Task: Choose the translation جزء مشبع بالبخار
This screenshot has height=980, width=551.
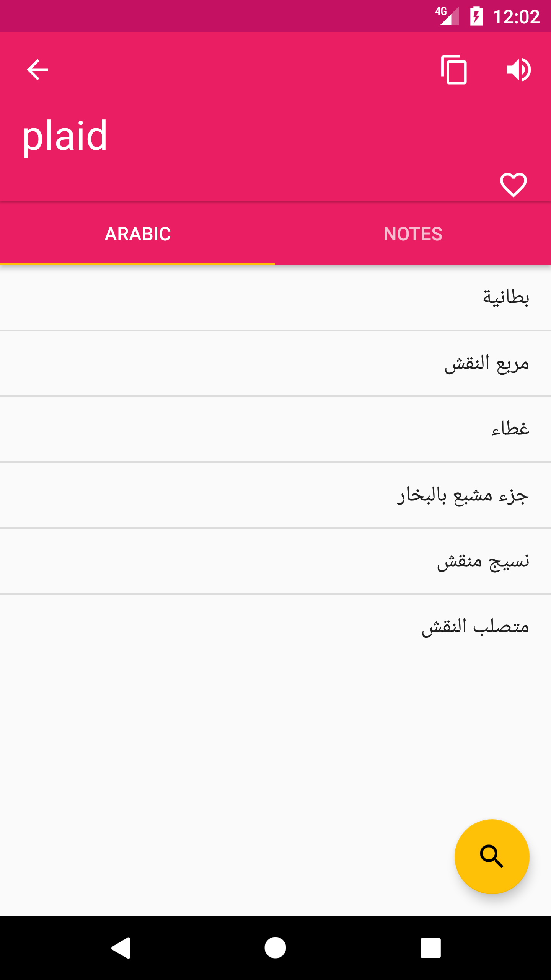Action: (x=463, y=495)
